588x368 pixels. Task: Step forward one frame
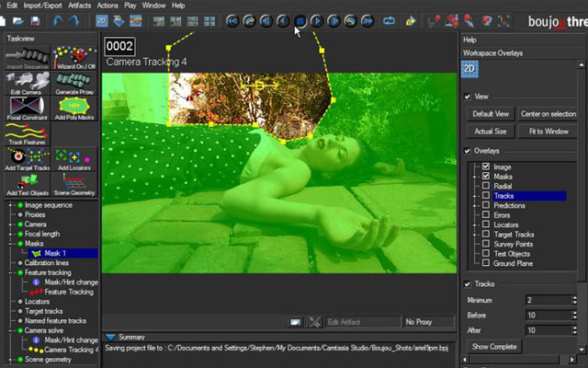tap(334, 21)
